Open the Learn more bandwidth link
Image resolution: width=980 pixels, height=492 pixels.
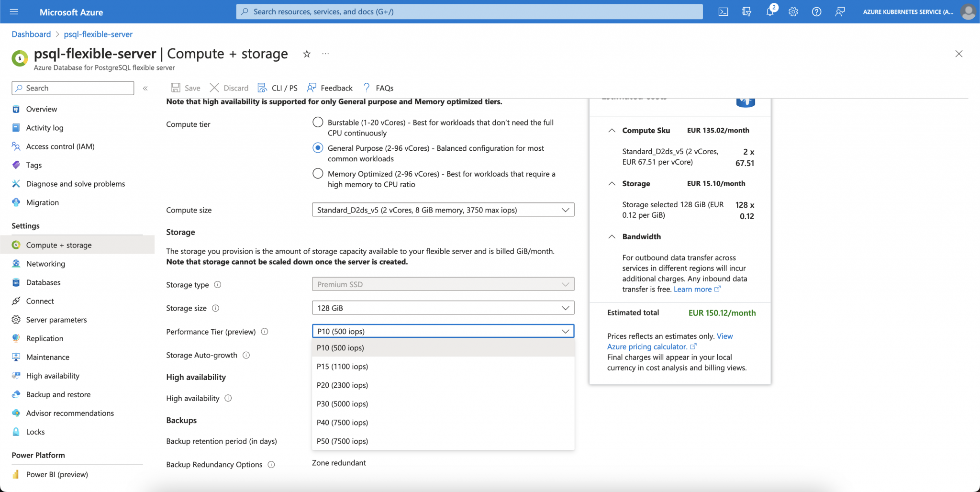[x=697, y=289]
